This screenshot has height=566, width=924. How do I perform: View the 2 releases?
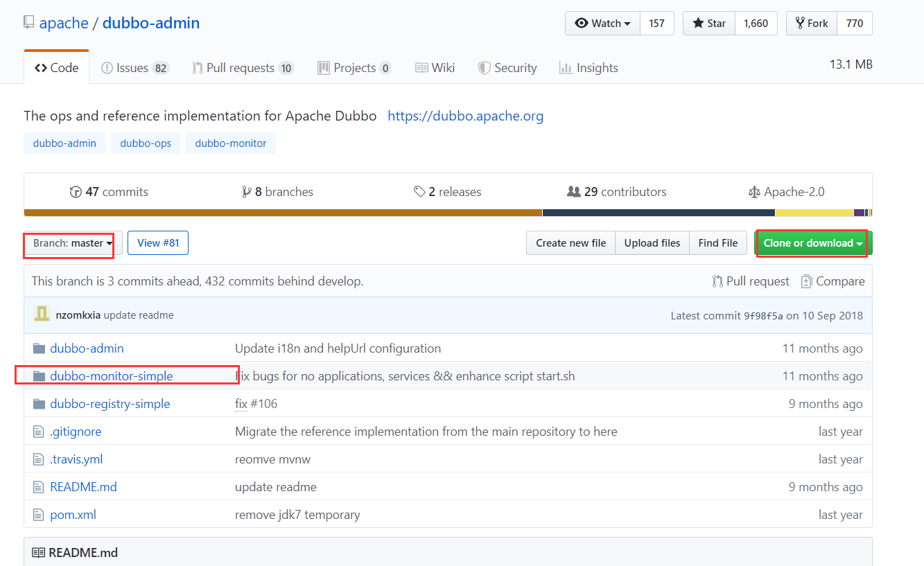coord(448,192)
